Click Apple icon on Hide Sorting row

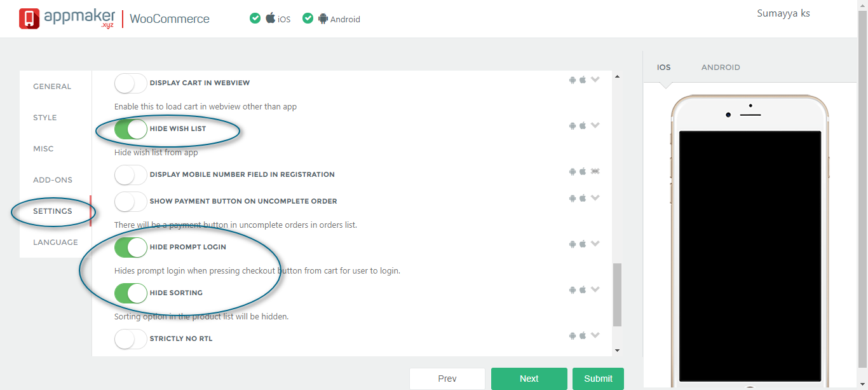[583, 290]
